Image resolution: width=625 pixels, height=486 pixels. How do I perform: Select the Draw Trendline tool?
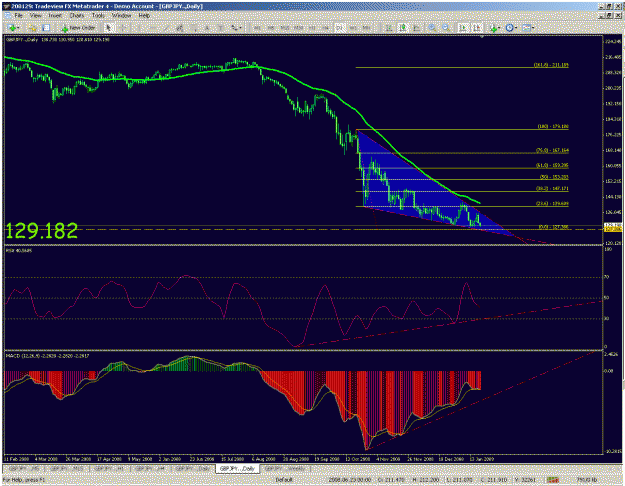(166, 28)
